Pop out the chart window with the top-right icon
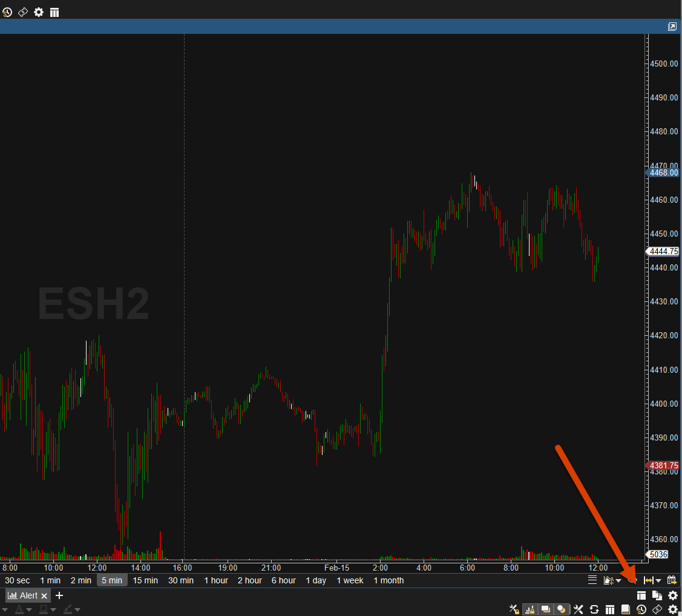Viewport: 682px width, 616px height. [672, 27]
